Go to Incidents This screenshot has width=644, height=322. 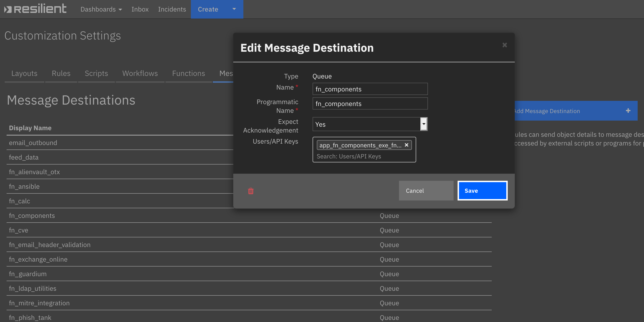click(x=172, y=9)
